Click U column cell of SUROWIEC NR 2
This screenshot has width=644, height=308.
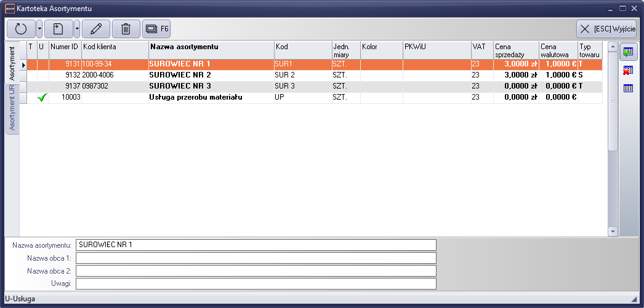click(x=42, y=75)
